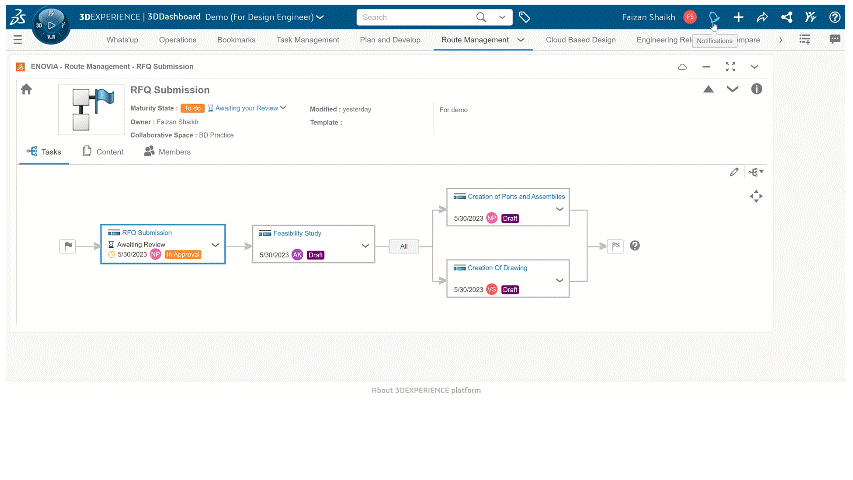Click the route start flag node
Viewport: 853px width, 480px height.
[67, 246]
